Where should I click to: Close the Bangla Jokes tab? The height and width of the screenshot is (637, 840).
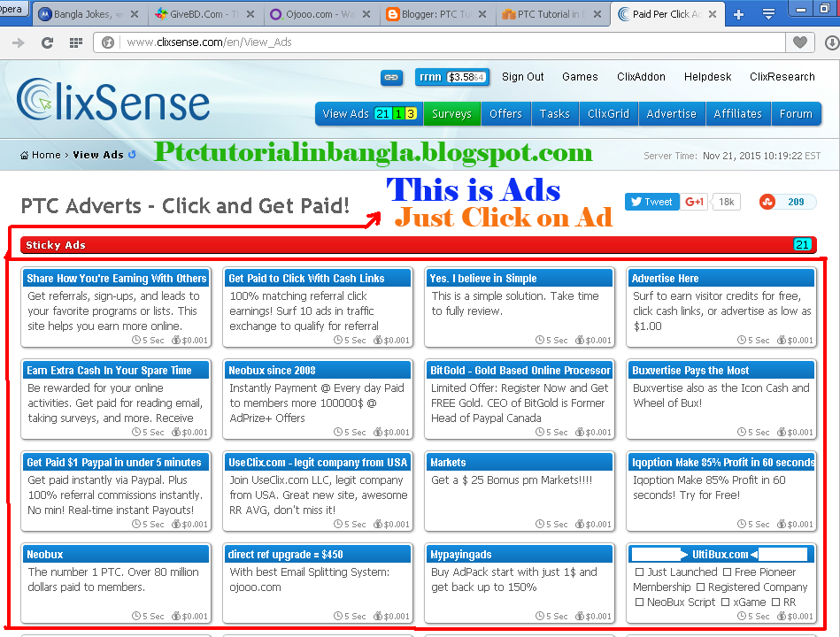[135, 14]
